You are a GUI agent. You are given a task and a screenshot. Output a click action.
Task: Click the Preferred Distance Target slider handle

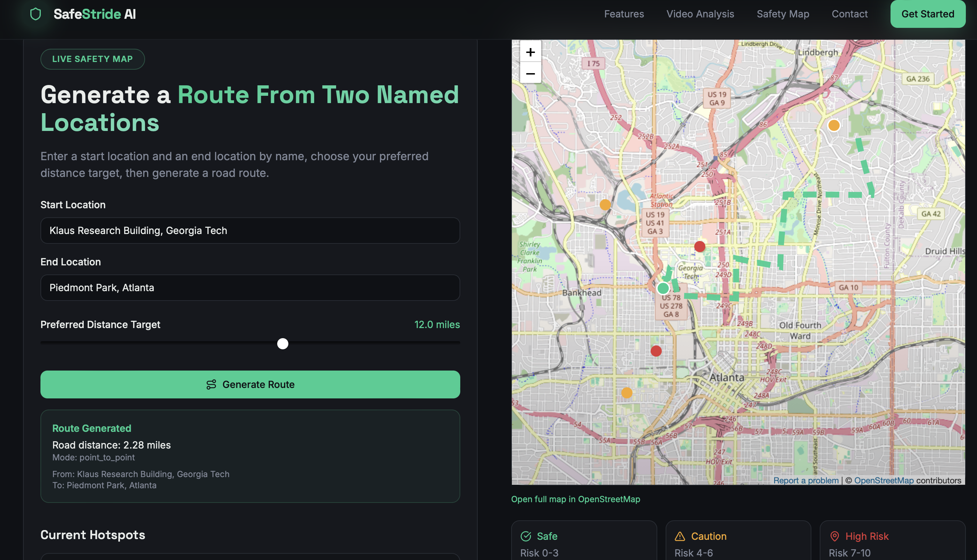(282, 343)
